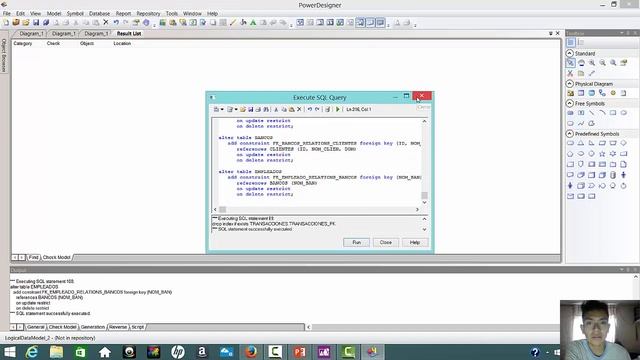The height and width of the screenshot is (360, 640).
Task: Pick the Procedure gear tool under Physical Diagram
Action: pos(613,93)
